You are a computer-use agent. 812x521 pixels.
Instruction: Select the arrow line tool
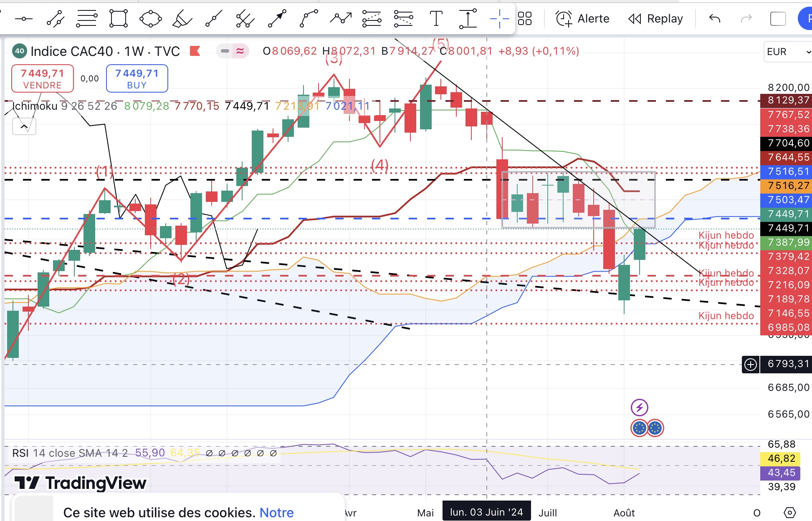[277, 19]
